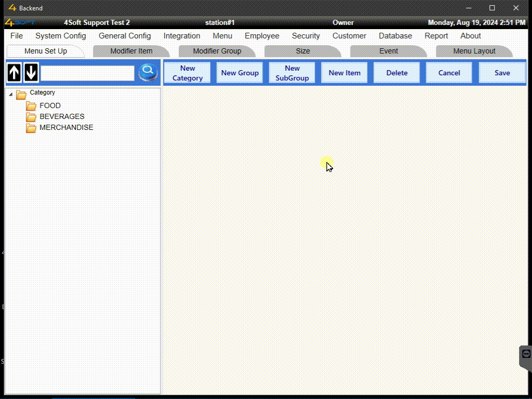Minimize the Backend window
532x399 pixels.
click(x=469, y=8)
